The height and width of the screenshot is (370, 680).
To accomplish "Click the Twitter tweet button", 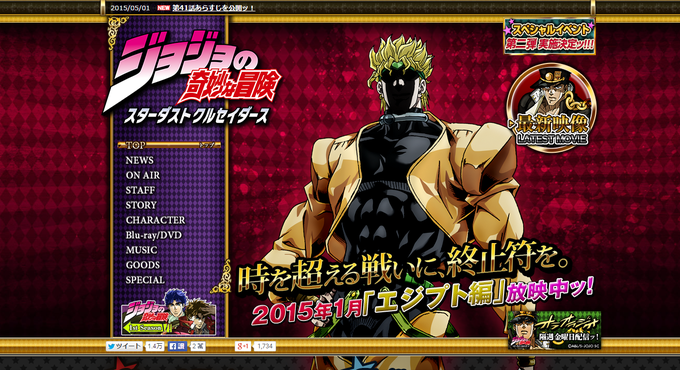I will click(x=124, y=346).
